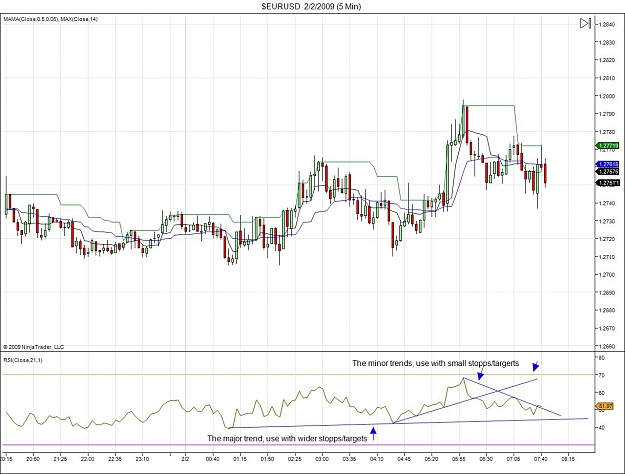Click the 08:15 time axis label
The height and width of the screenshot is (474, 625).
click(x=568, y=459)
